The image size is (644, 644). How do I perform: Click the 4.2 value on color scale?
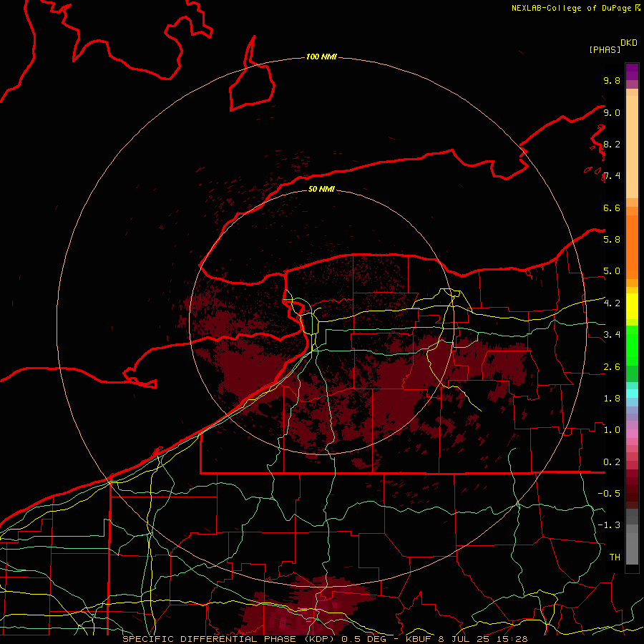click(x=612, y=303)
